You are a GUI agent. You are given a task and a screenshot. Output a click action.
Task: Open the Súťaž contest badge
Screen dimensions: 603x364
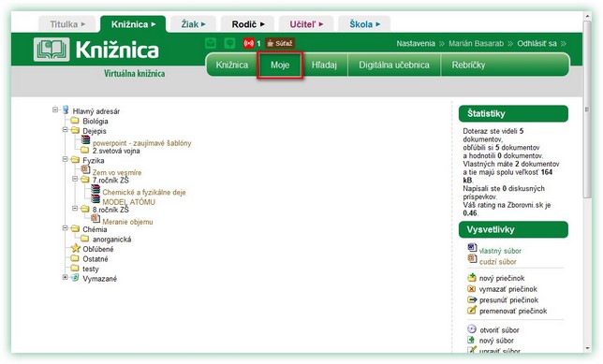(x=280, y=43)
